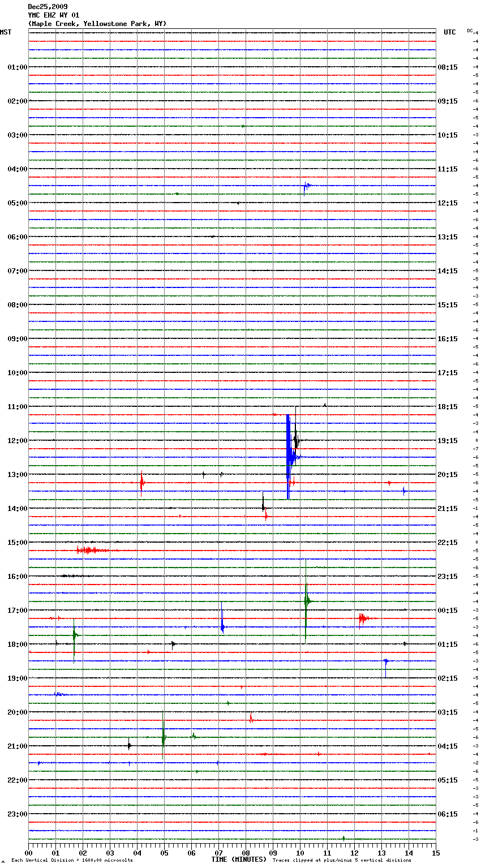This screenshot has height=868, width=481.
Task: Select the '16:00' MST hour label
Action: [x=18, y=577]
